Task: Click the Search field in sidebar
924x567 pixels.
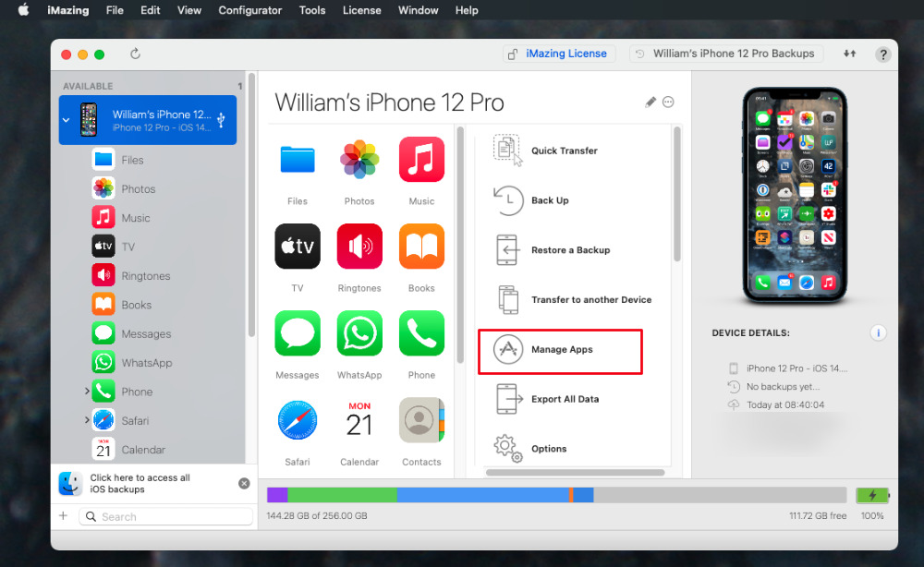Action: (165, 516)
